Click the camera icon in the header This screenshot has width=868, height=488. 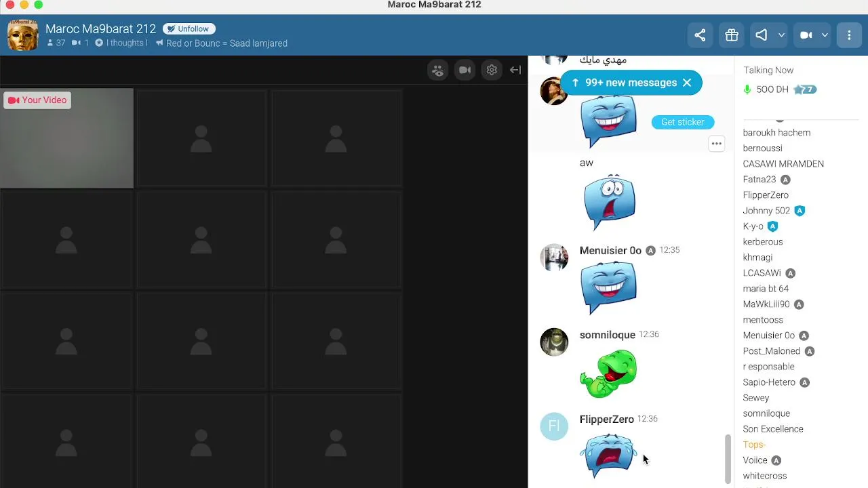coord(806,35)
